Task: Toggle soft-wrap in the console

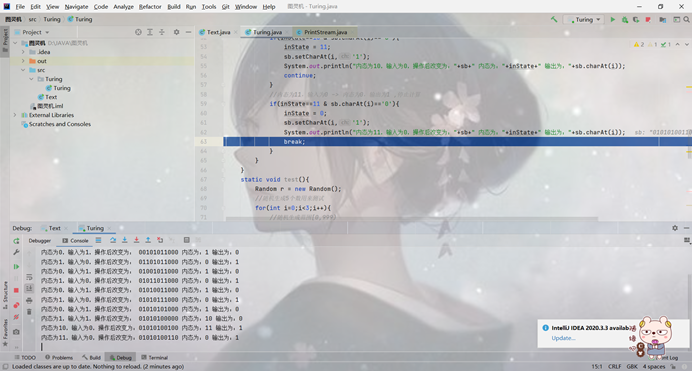Action: (29, 277)
